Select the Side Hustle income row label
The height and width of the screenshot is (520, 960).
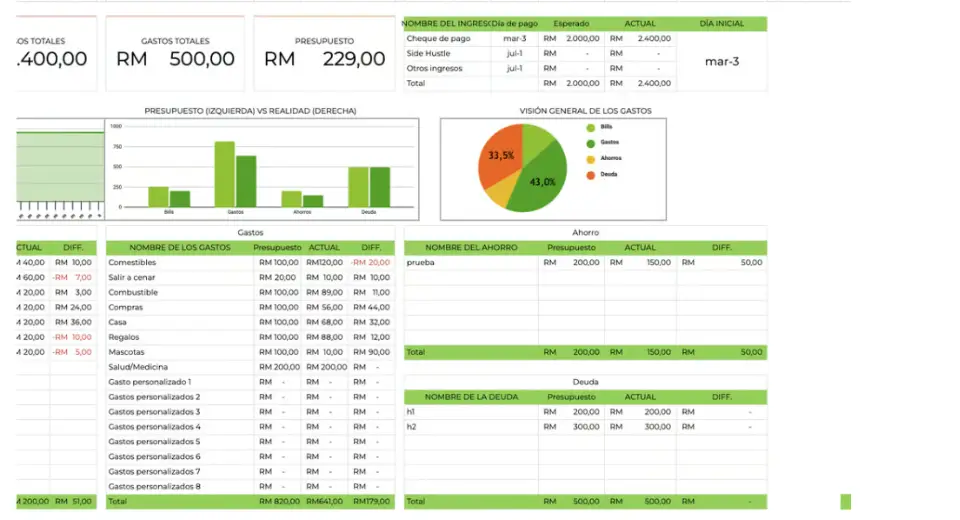446,53
